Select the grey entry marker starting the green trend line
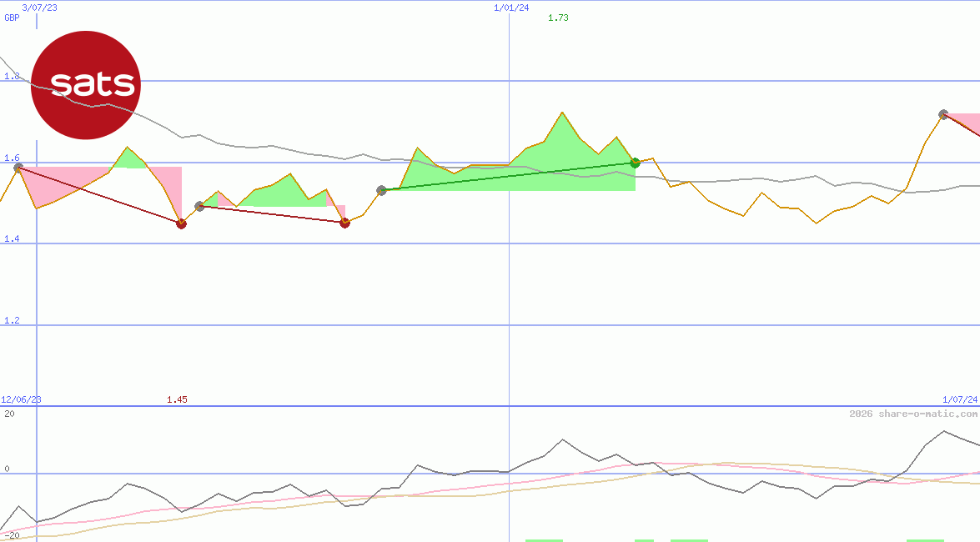980x542 pixels. [381, 190]
